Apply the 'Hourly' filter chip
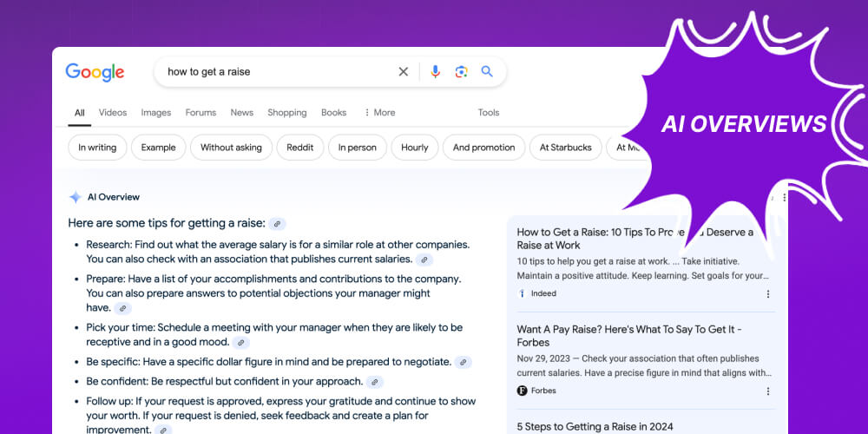Viewport: 868px width, 434px height. 415,148
